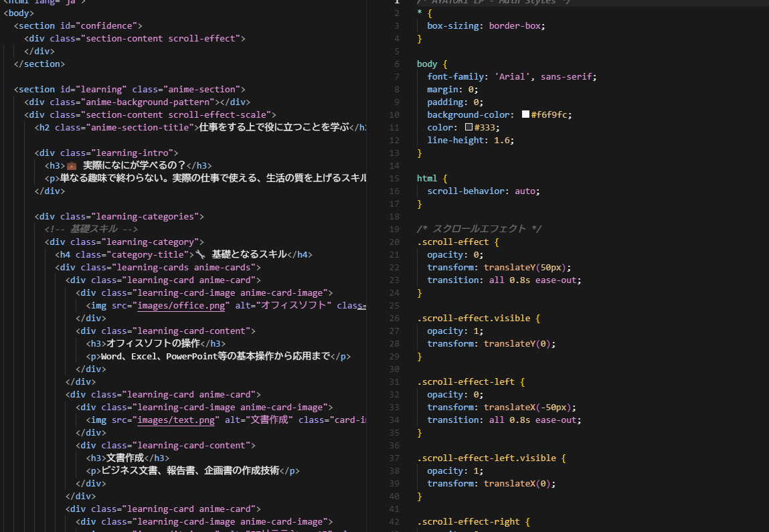Click the .scroll-effect-right selector
Image resolution: width=769 pixels, height=532 pixels.
click(x=468, y=522)
